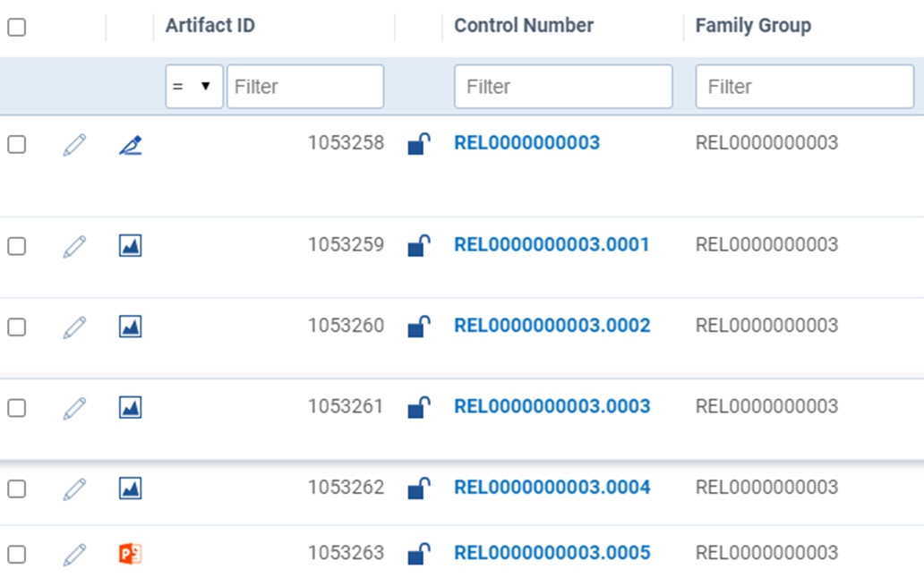Open document link REL0000000003.0005
The height and width of the screenshot is (586, 924).
[x=552, y=552]
